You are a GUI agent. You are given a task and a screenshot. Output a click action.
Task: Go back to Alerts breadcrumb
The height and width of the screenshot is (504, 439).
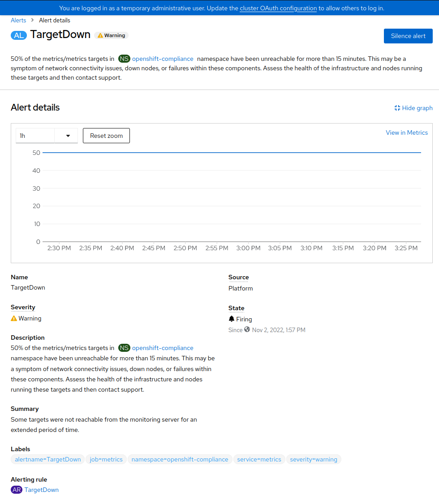18,20
